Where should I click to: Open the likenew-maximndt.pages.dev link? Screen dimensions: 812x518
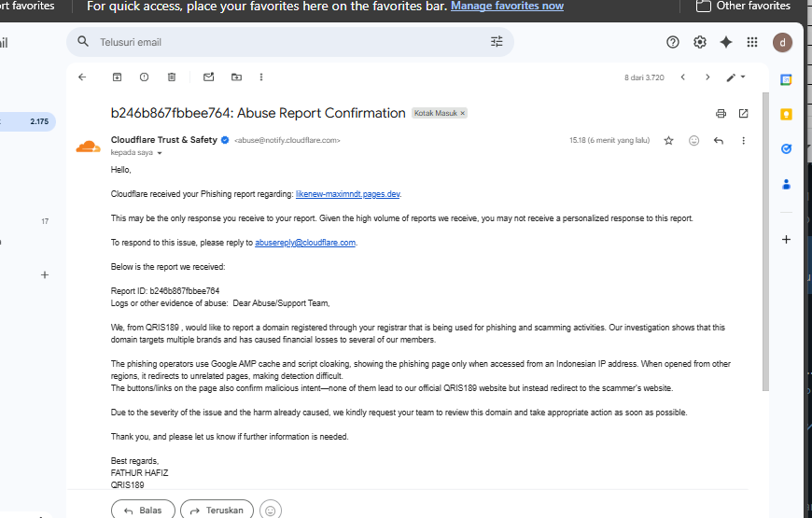point(347,194)
